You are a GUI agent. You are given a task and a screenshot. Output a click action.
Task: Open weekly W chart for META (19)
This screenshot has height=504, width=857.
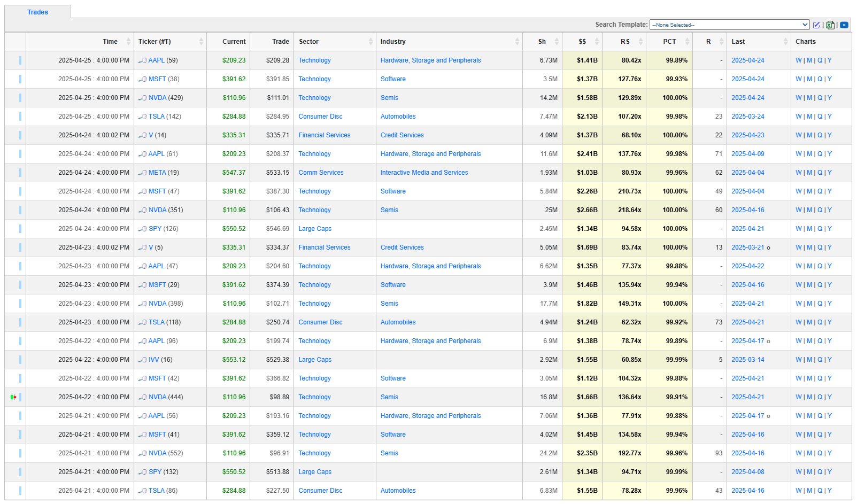pyautogui.click(x=798, y=173)
